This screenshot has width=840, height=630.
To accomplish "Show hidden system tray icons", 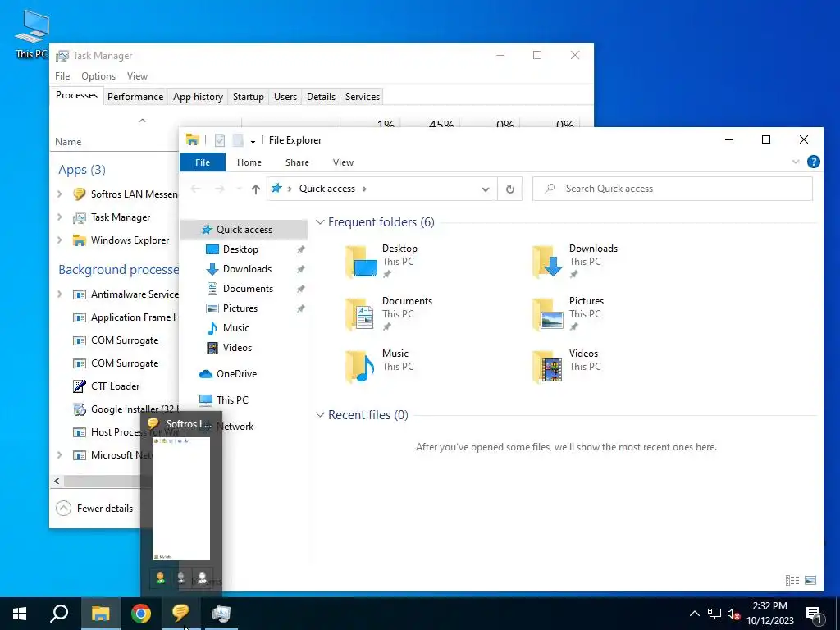I will (694, 614).
